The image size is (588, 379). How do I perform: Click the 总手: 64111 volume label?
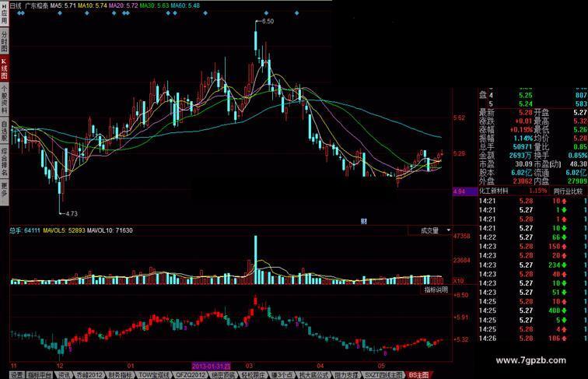pos(24,230)
